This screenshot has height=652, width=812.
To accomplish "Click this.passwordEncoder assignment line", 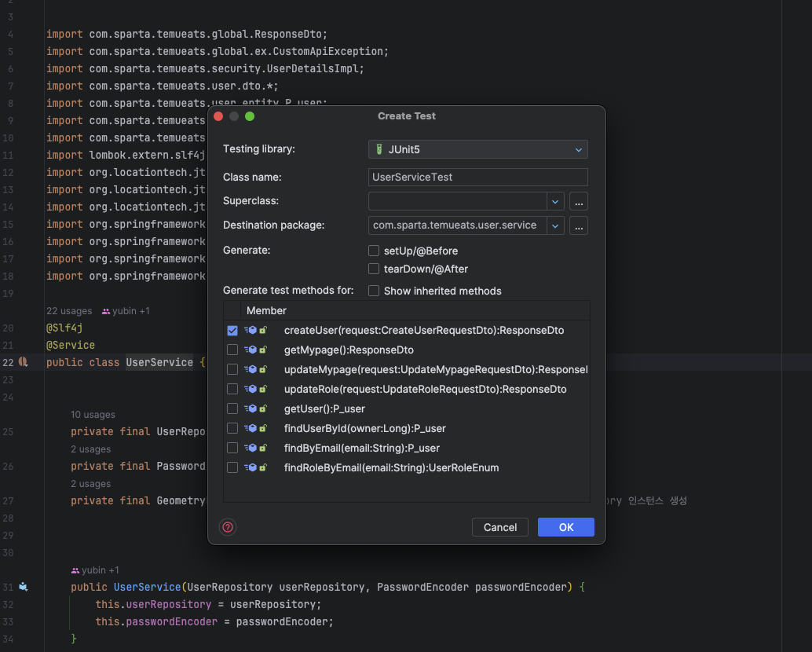I will pos(214,621).
